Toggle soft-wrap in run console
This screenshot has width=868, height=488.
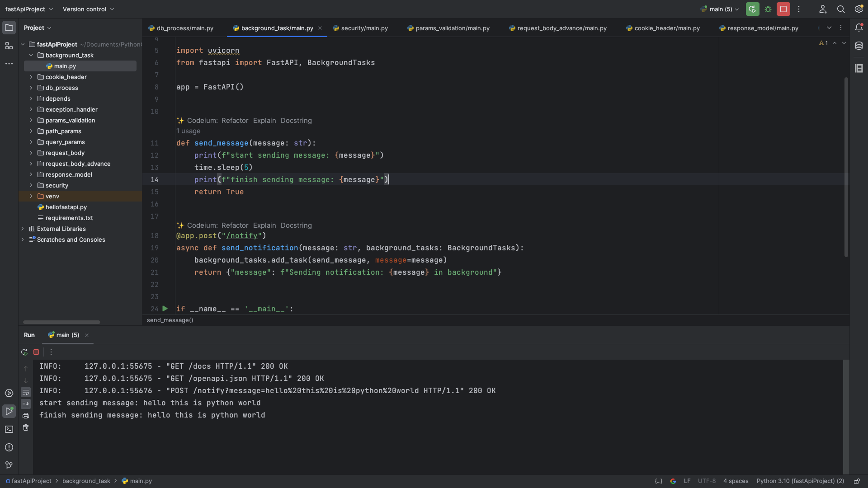click(26, 392)
